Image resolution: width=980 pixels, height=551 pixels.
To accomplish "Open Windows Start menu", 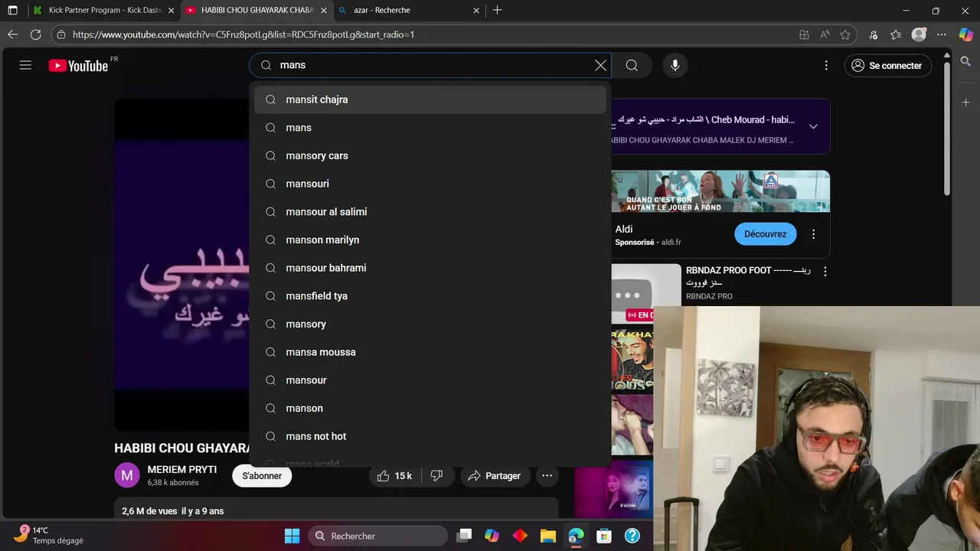I will (292, 536).
